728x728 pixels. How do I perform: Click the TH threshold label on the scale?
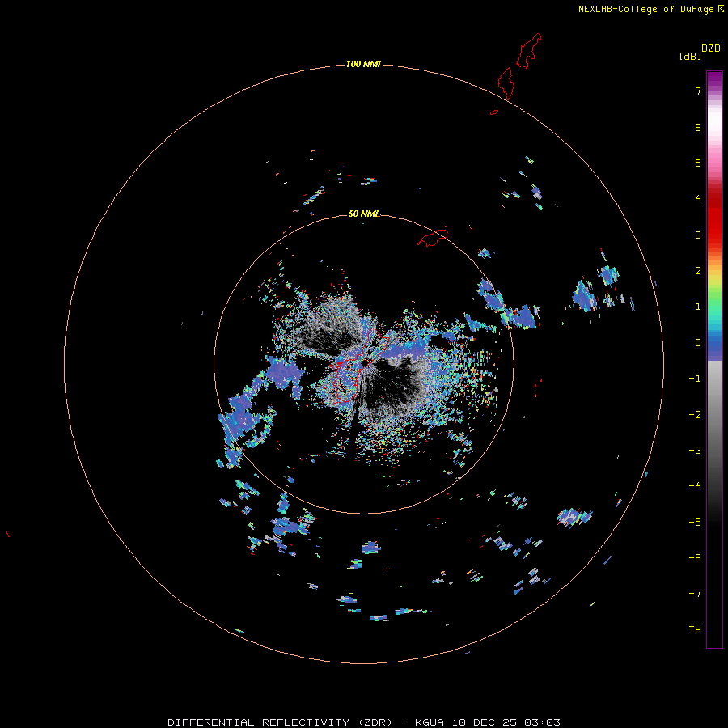(x=695, y=630)
